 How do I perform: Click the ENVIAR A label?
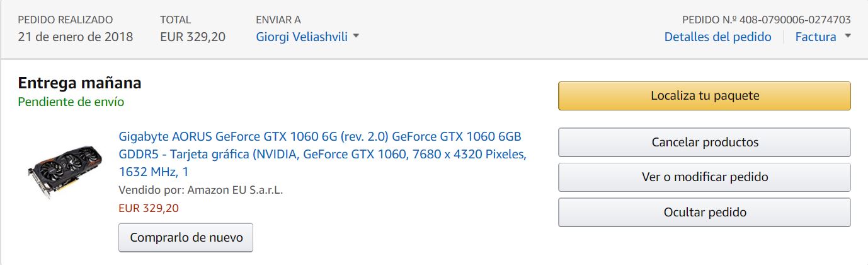[280, 20]
